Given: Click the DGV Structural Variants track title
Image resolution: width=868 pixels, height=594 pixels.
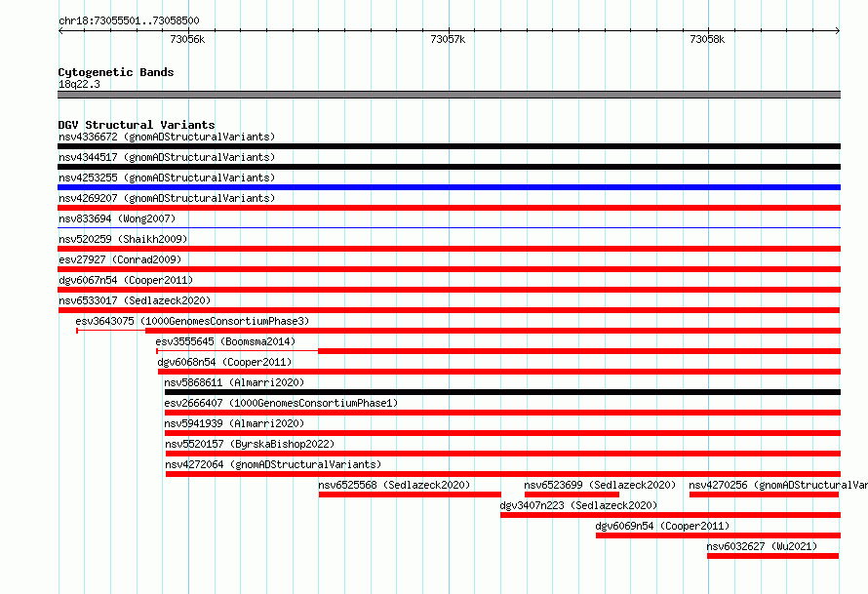Looking at the screenshot, I should click(137, 125).
